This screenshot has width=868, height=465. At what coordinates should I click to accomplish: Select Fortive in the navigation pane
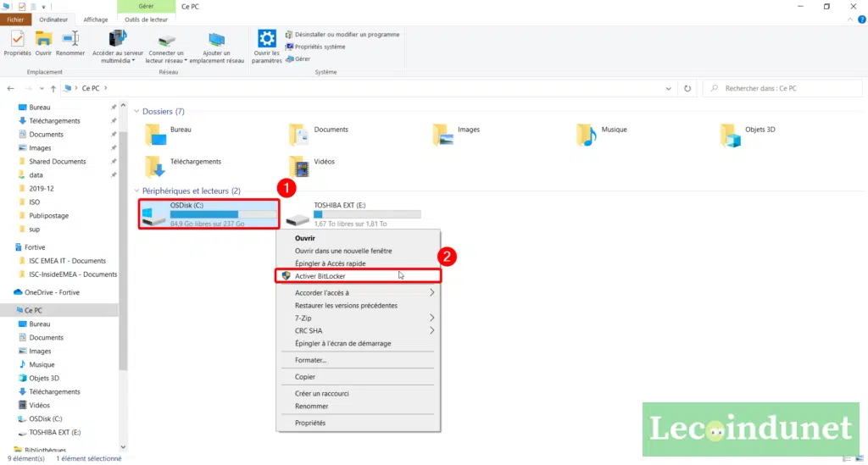35,247
